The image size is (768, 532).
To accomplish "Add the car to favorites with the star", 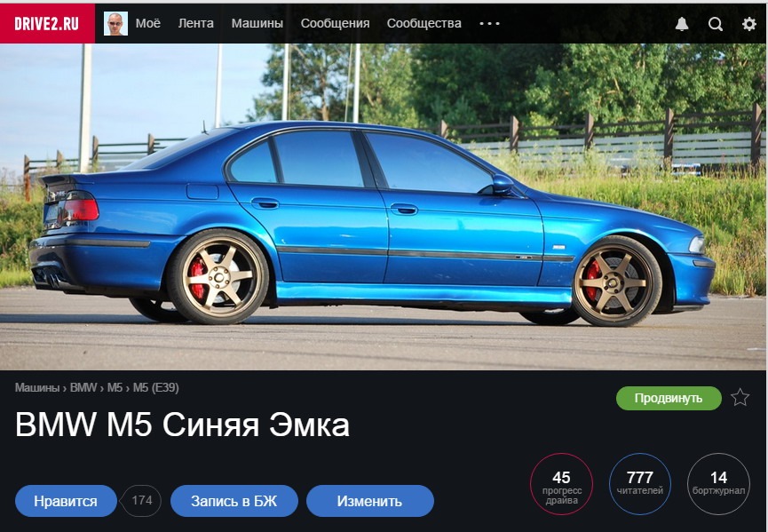I will point(740,397).
